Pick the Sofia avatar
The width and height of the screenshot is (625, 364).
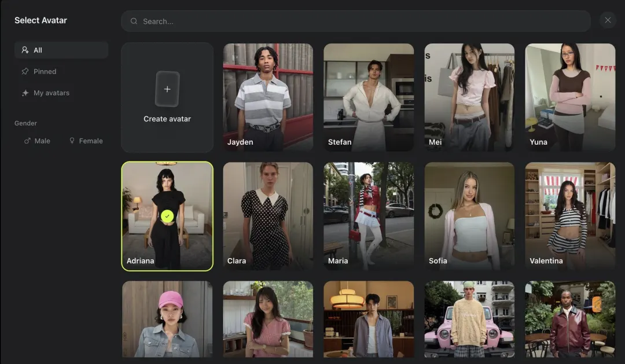click(469, 216)
